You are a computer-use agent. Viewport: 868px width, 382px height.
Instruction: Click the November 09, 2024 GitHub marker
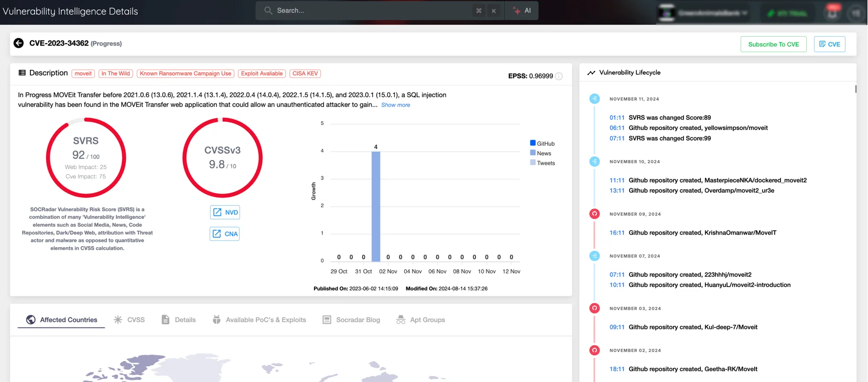click(594, 214)
